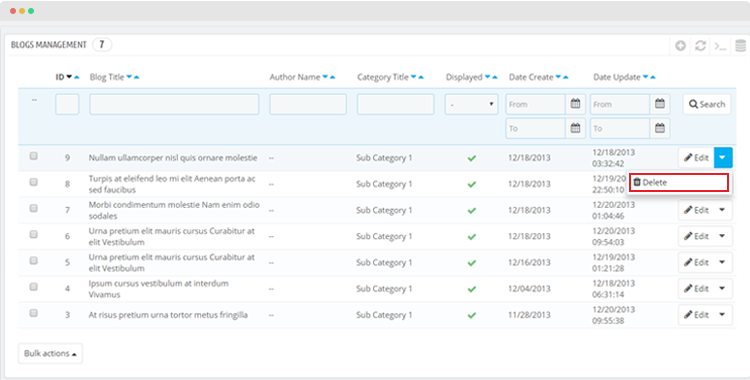Check the box for blog ID 9
Image resolution: width=750 pixels, height=380 pixels.
(x=33, y=156)
